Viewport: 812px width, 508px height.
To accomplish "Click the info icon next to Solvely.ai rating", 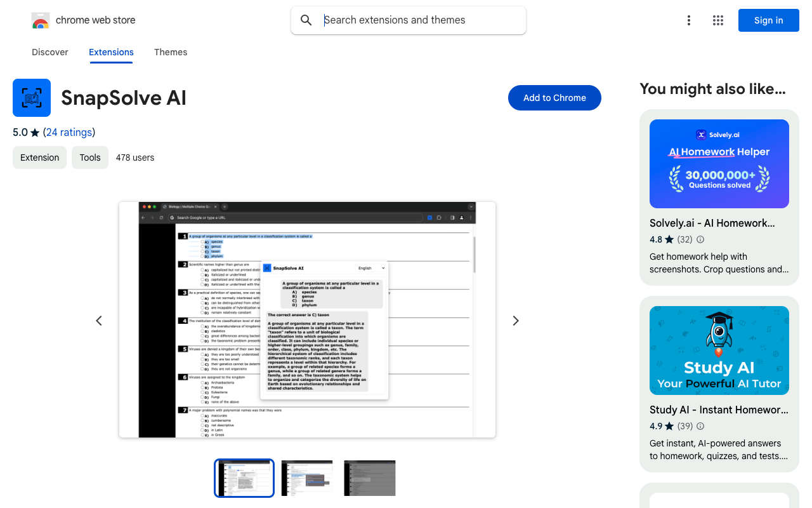I will click(700, 239).
